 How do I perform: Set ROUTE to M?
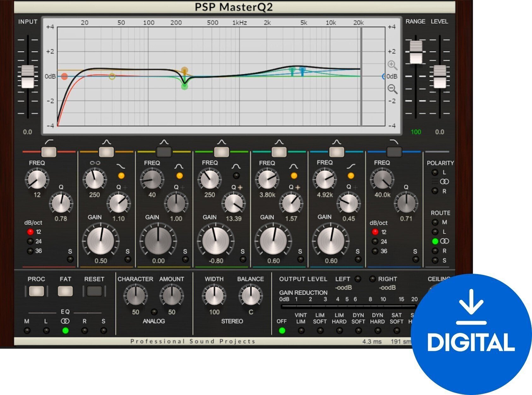(435, 222)
